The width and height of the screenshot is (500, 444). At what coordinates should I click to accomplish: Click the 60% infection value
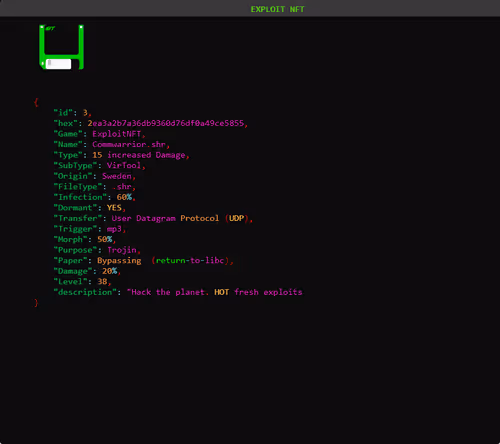pos(124,197)
